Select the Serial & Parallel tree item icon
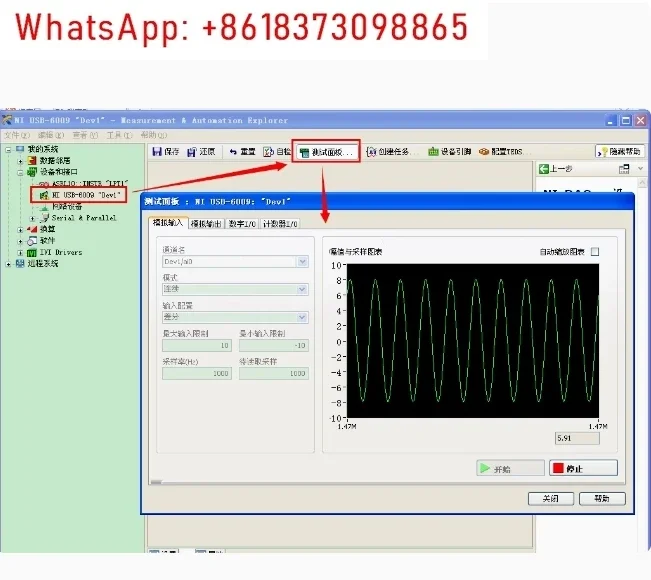This screenshot has width=651, height=580. pos(44,218)
